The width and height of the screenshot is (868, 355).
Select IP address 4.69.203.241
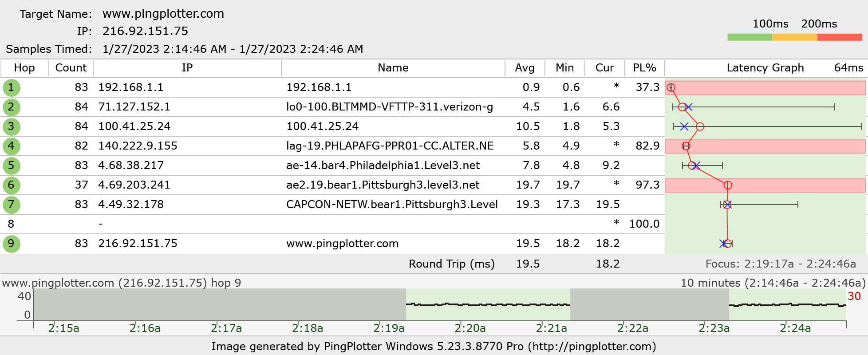click(134, 185)
